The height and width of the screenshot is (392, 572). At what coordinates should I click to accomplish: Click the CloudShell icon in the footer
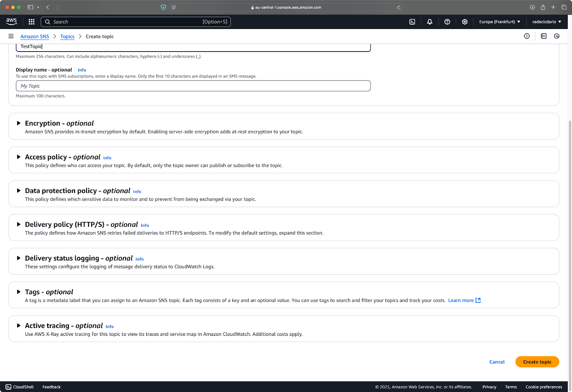tap(9, 387)
